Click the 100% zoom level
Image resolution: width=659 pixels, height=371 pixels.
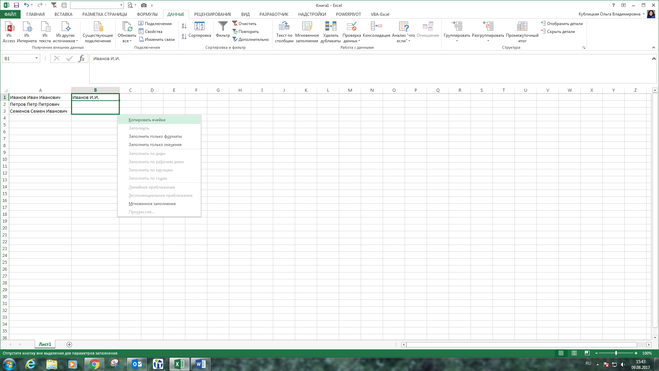[647, 353]
